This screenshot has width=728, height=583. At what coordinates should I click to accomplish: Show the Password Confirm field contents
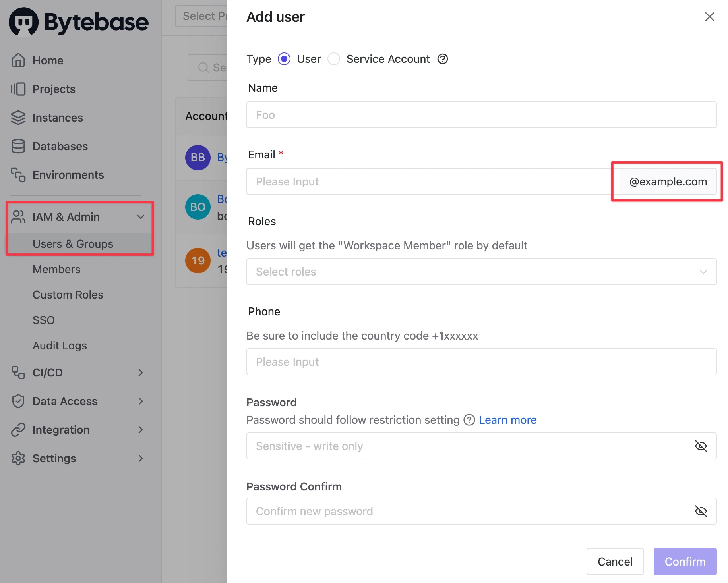[701, 511]
